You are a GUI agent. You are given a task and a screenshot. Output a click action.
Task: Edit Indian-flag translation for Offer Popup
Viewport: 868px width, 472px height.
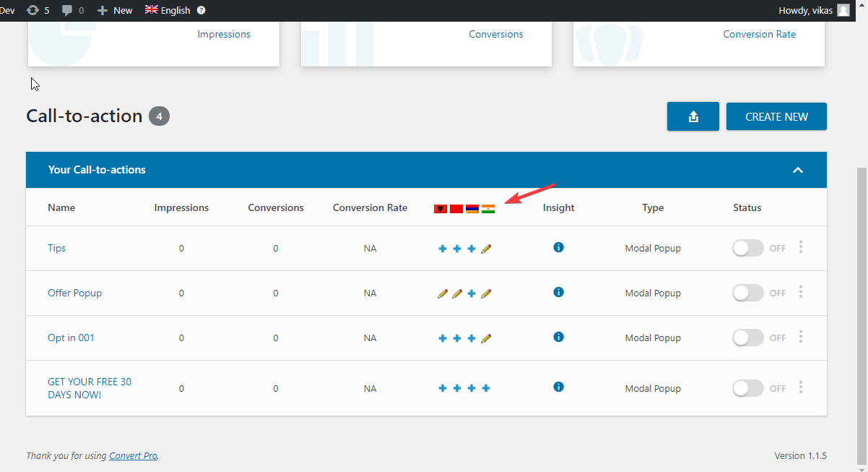pos(486,293)
